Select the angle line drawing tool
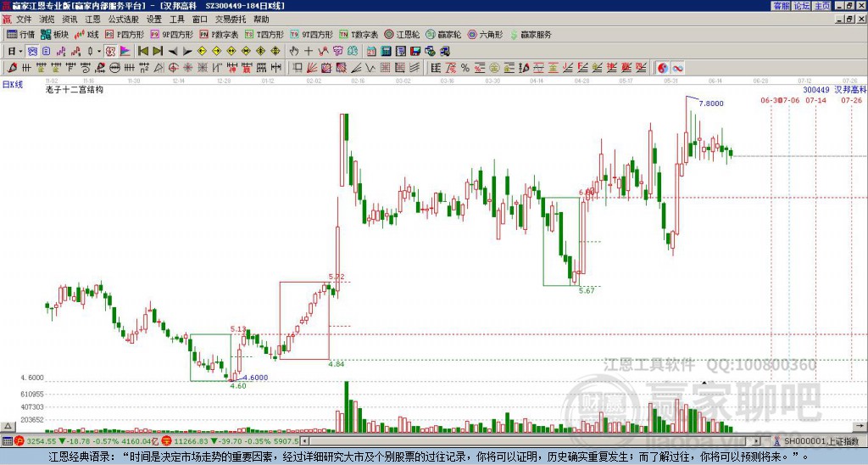Image resolution: width=868 pixels, height=465 pixels. [356, 68]
